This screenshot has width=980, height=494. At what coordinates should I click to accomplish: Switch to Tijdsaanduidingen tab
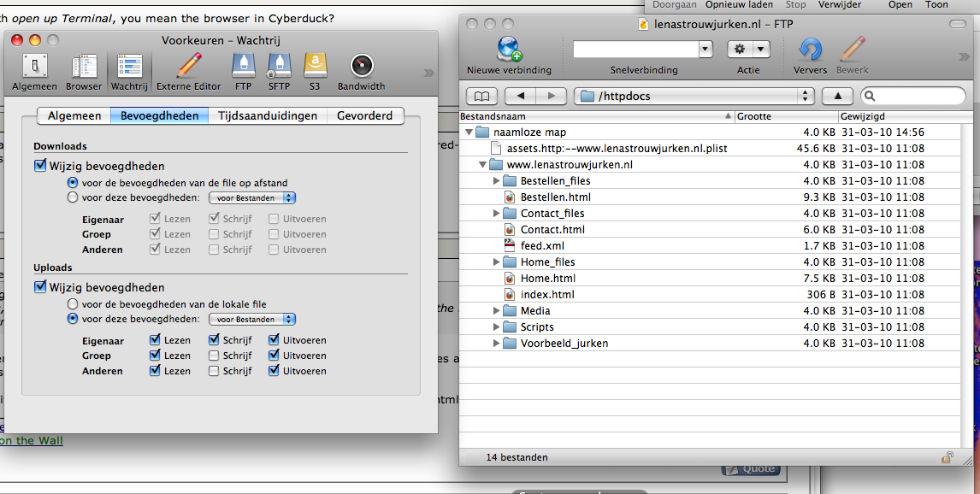click(x=268, y=115)
